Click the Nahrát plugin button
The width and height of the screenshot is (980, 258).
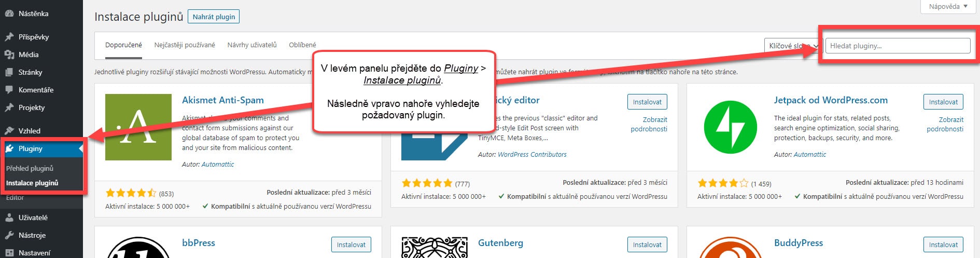click(x=214, y=17)
